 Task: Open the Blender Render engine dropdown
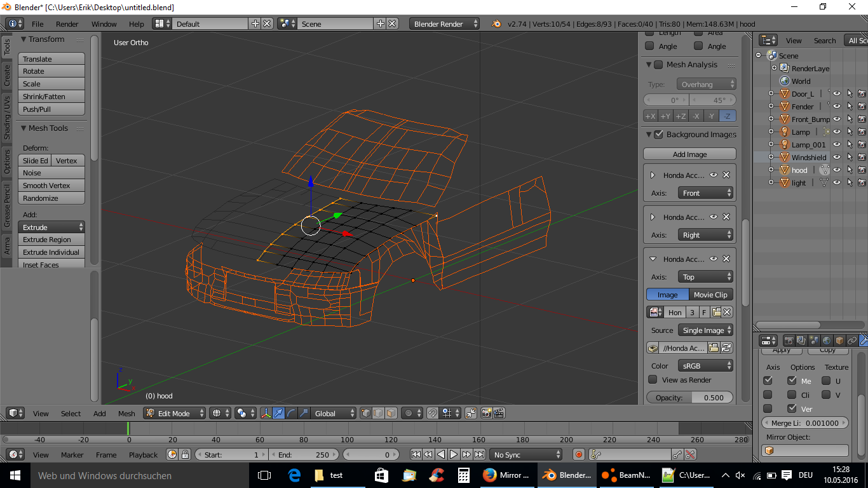tap(445, 24)
